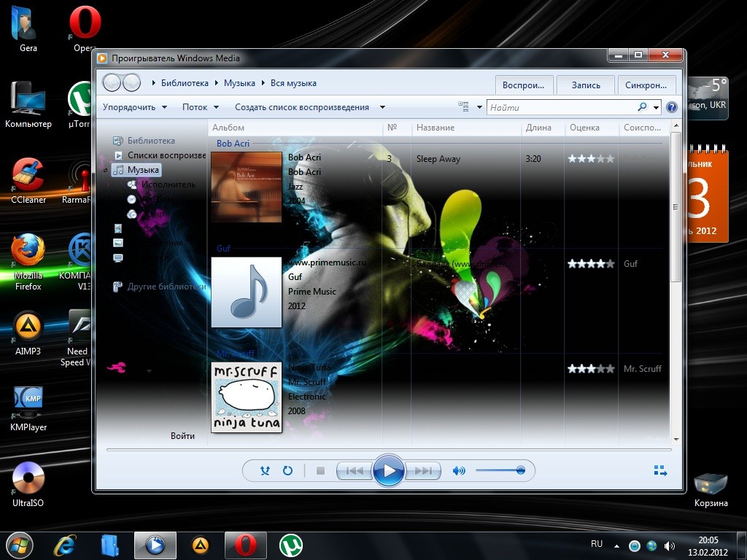Viewport: 747px width, 560px height.
Task: Click the Stop playback button
Action: pos(320,470)
